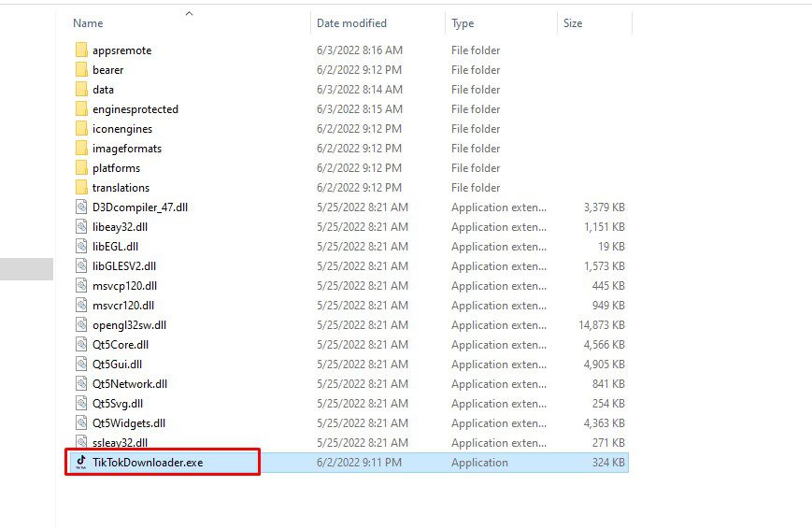Click the 14,873 KB size value

point(602,325)
